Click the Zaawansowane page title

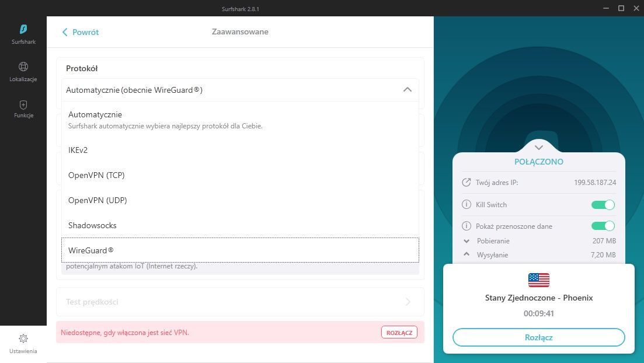point(240,32)
